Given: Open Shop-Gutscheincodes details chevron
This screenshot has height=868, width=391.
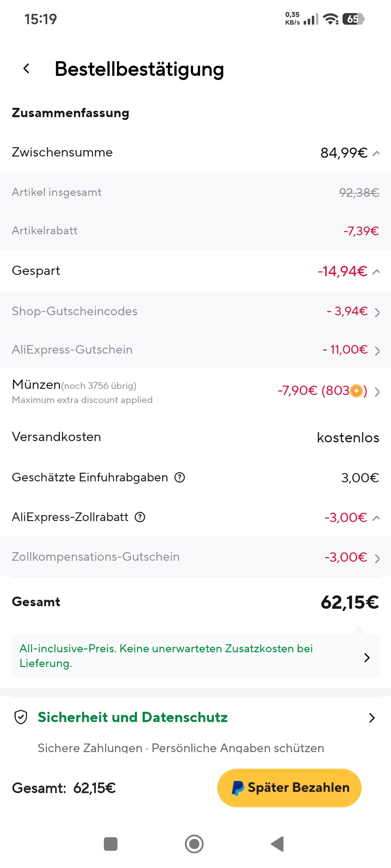Looking at the screenshot, I should point(377,313).
